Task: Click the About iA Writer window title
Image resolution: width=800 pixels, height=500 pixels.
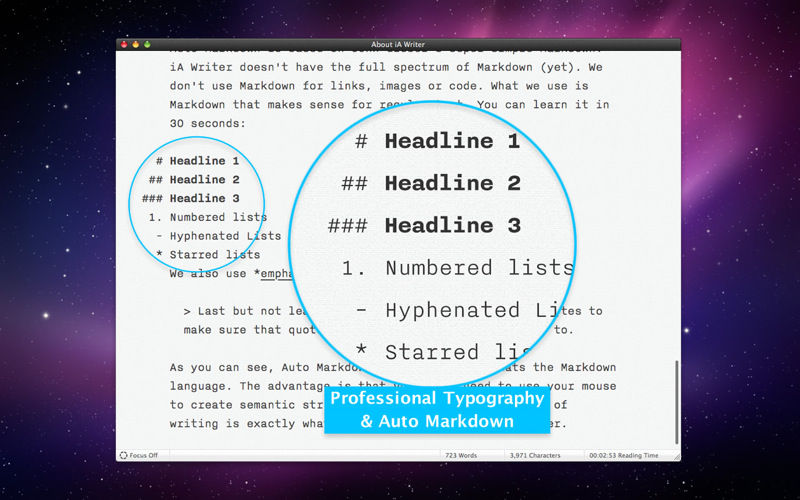Action: pos(398,44)
